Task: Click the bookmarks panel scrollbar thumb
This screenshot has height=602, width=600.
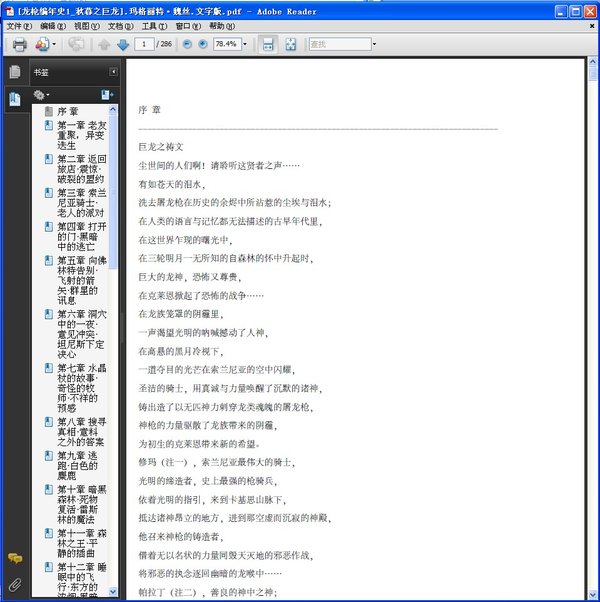Action: 113,191
